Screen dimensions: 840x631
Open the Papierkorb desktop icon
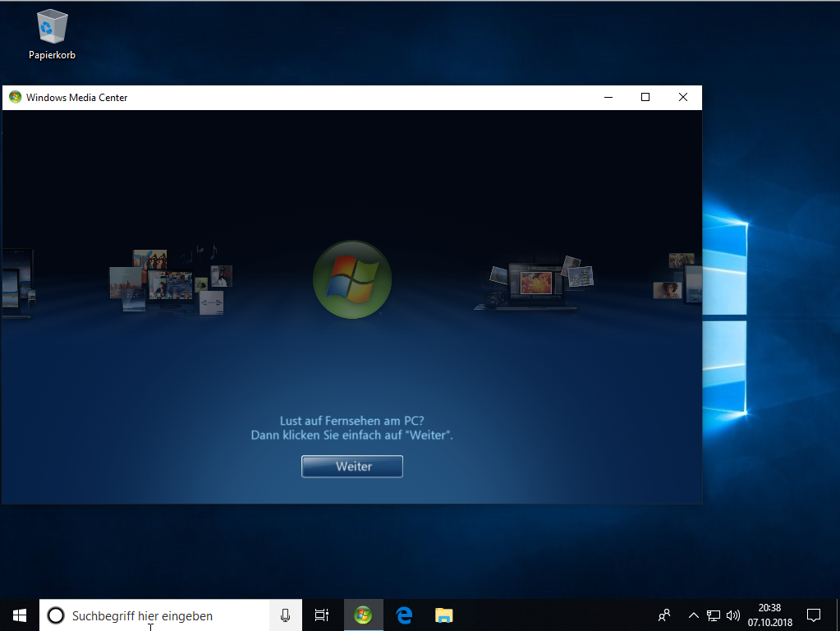click(x=52, y=35)
